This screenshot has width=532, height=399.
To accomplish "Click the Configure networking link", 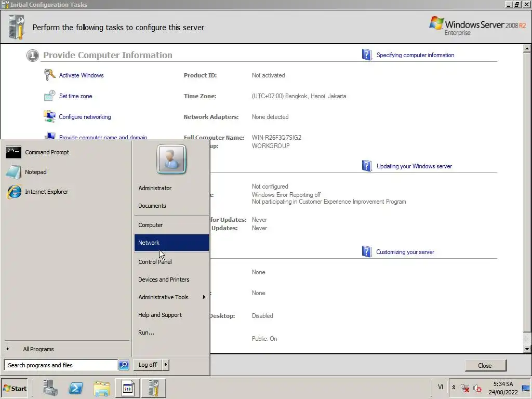I will pyautogui.click(x=85, y=117).
